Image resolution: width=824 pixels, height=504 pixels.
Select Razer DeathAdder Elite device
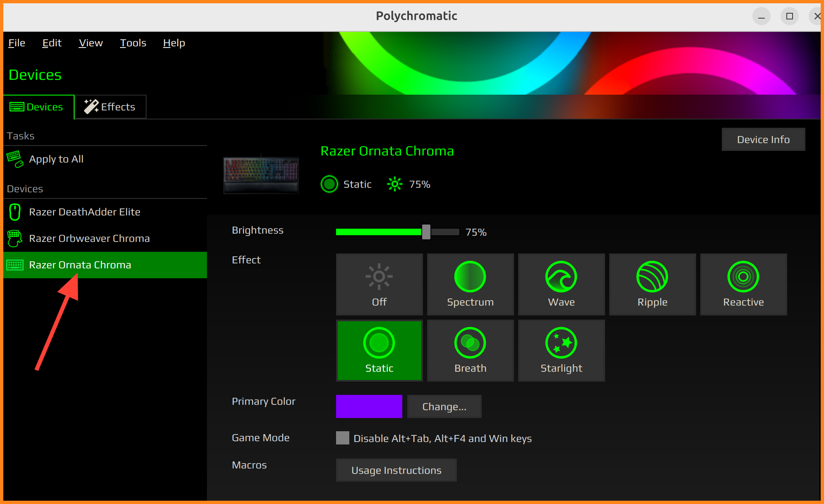coord(84,212)
